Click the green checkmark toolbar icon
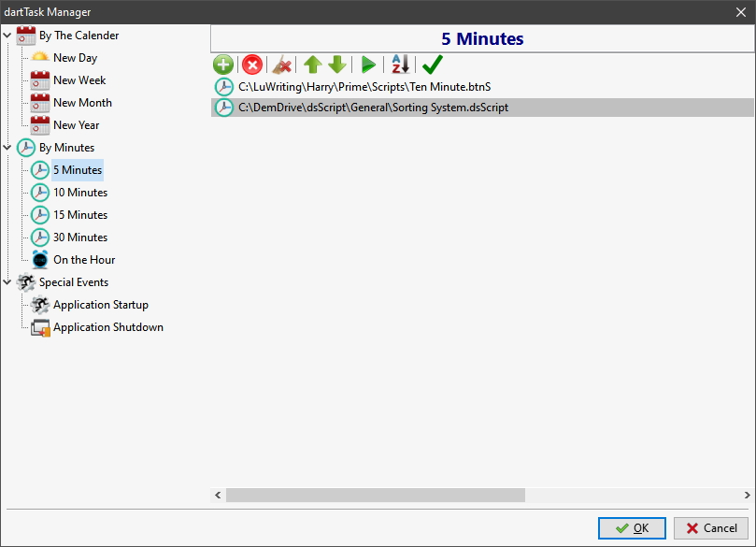The image size is (756, 547). click(x=433, y=65)
